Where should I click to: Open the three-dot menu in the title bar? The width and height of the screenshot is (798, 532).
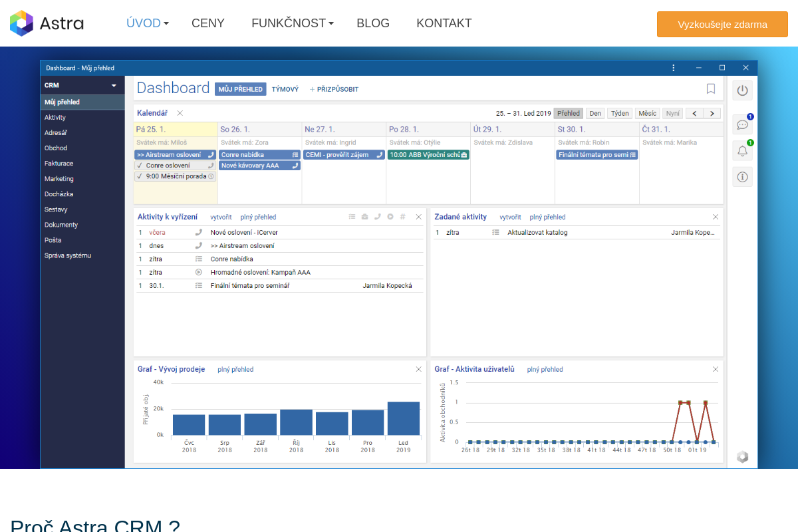click(x=674, y=68)
